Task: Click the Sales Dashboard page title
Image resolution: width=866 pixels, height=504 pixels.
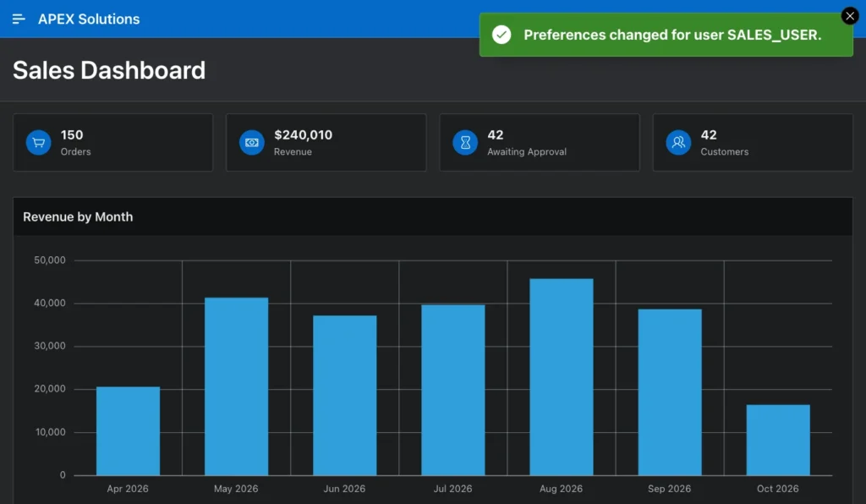Action: (109, 70)
